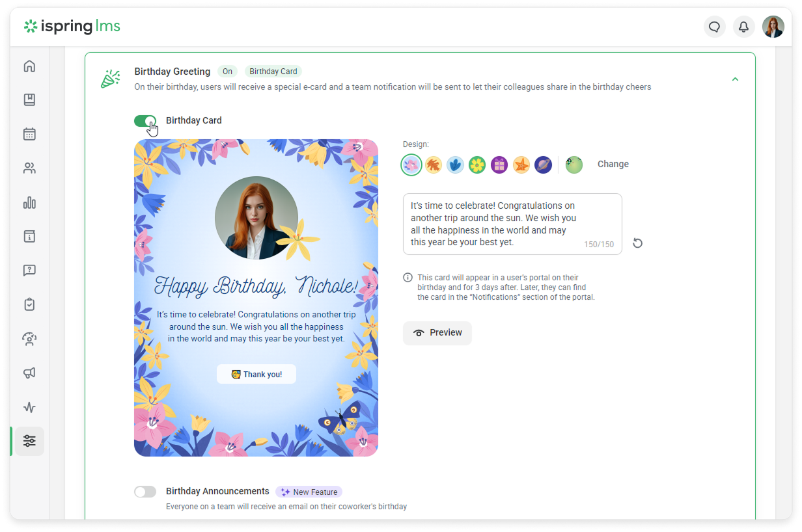Image resolution: width=802 pixels, height=532 pixels.
Task: Open the notifications bell icon
Action: 743,27
